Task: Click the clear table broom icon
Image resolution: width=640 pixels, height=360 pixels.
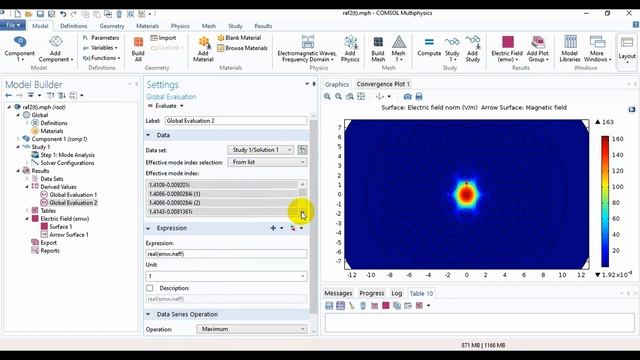Action: (351, 305)
